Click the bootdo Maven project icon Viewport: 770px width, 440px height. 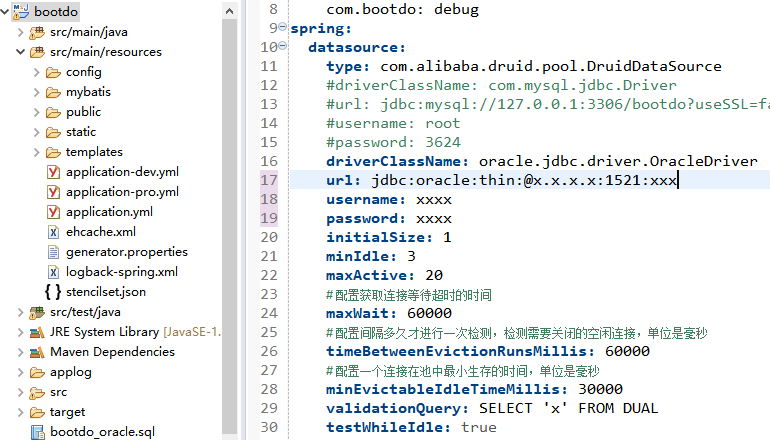[x=21, y=11]
